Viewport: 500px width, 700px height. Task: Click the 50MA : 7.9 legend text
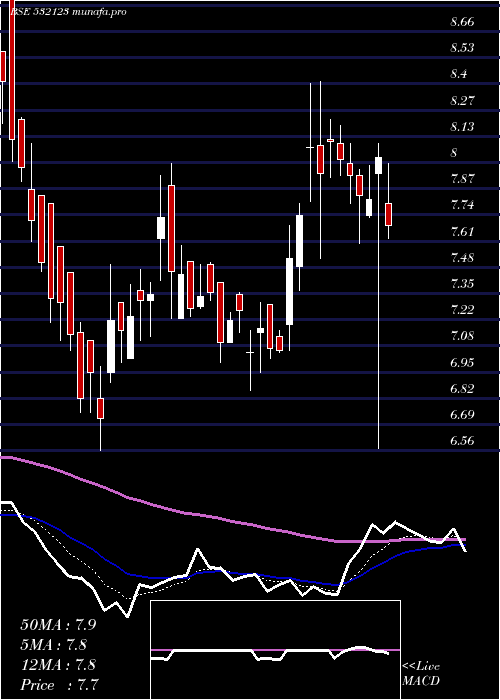pos(58,625)
